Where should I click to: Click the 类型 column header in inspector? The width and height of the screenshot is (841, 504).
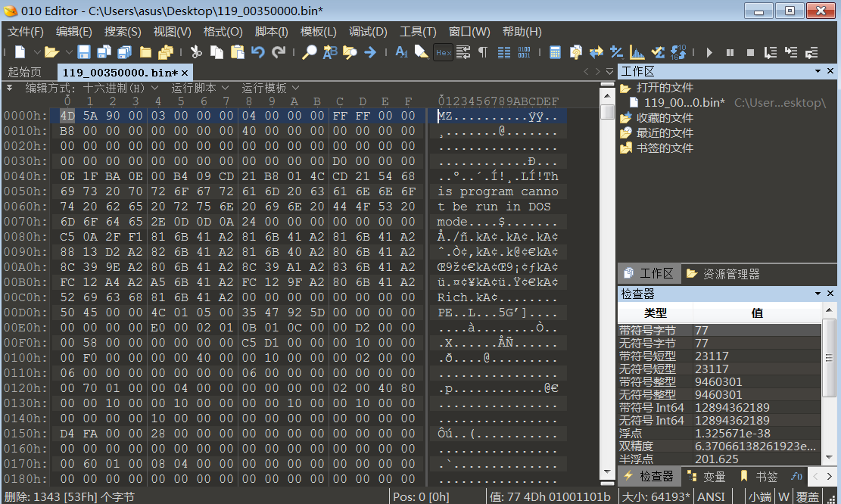[x=655, y=313]
